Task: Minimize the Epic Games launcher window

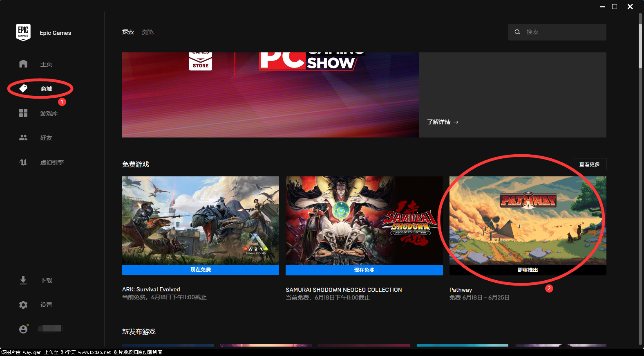Action: (602, 7)
